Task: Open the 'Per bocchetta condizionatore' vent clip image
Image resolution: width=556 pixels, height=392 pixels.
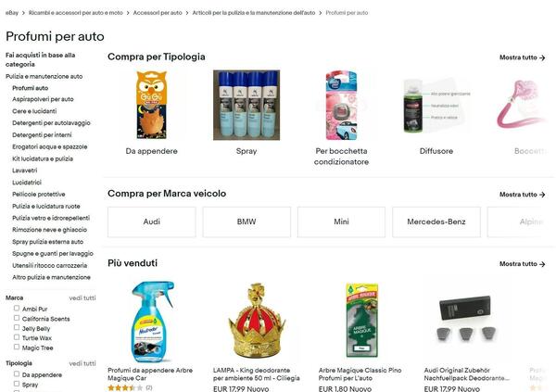Action: pyautogui.click(x=341, y=105)
